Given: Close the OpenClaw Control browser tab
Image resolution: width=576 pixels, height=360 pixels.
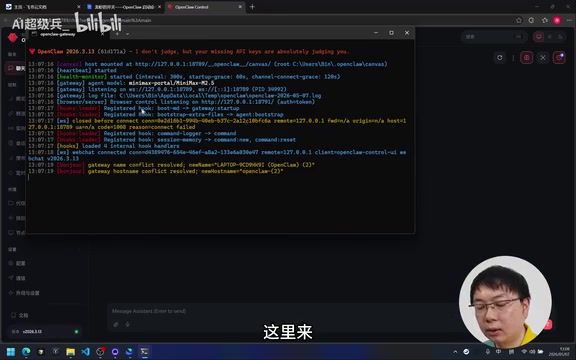Looking at the screenshot, I should [240, 7].
